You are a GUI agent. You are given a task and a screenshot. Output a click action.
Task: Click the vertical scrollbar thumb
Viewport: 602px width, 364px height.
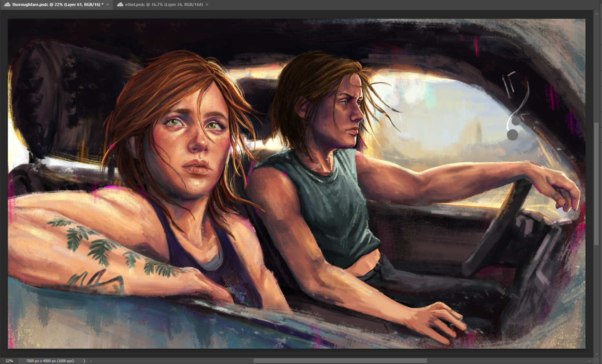coord(596,184)
